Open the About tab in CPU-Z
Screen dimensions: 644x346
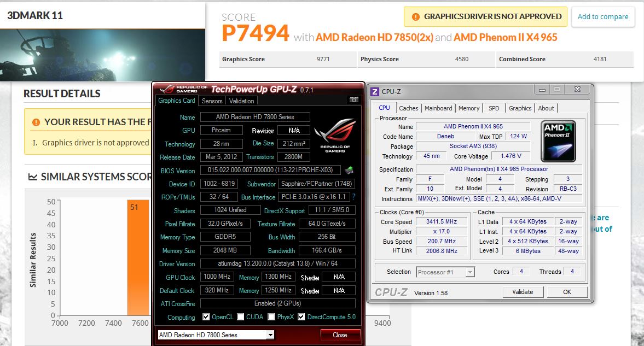546,108
